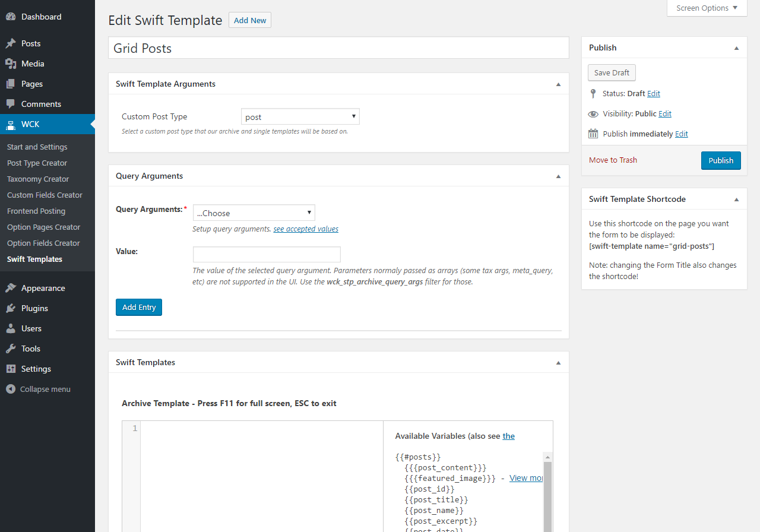Click the Posts pushpin icon
The image size is (760, 532).
click(x=11, y=43)
